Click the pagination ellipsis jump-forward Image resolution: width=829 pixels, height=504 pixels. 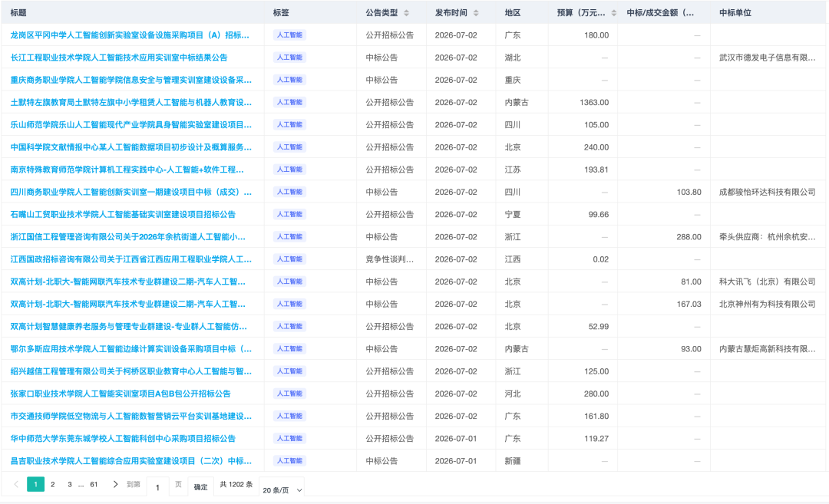(x=81, y=485)
